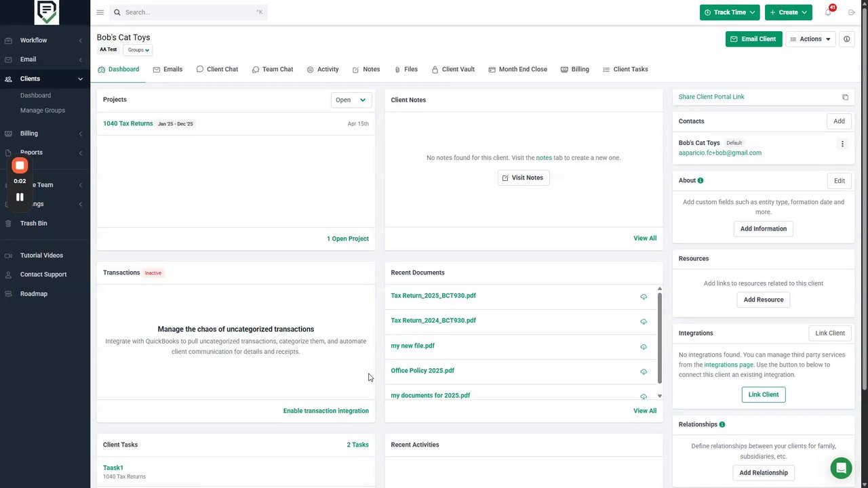868x488 pixels.
Task: Download Tax Return_2025_BCT930.pdf via cloud icon
Action: [644, 297]
